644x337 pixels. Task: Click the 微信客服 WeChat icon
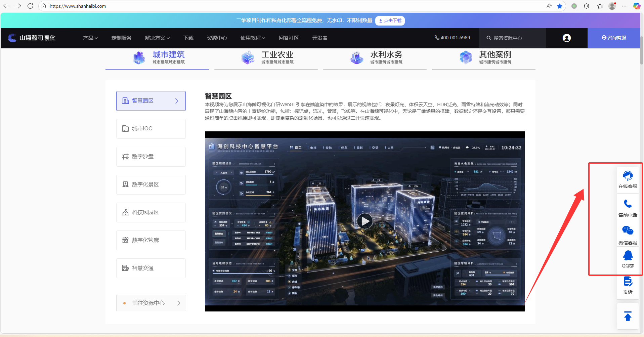628,230
